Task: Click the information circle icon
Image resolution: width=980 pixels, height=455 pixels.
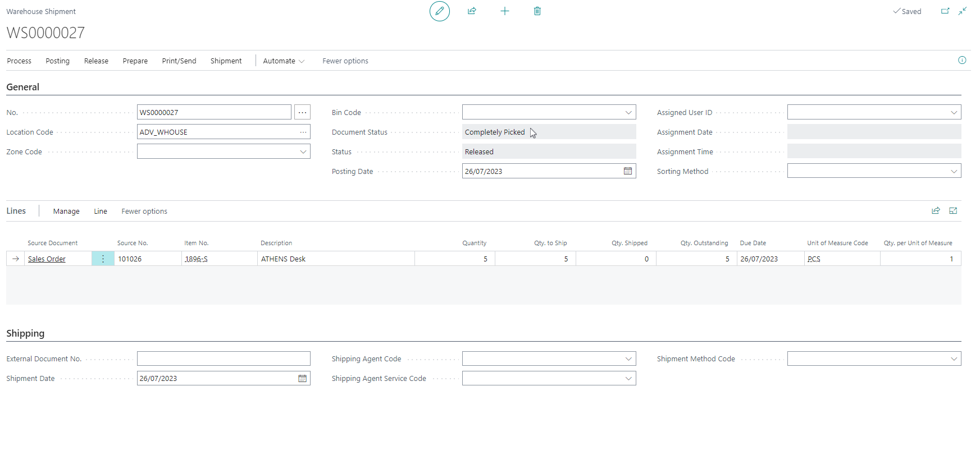Action: coord(962,61)
